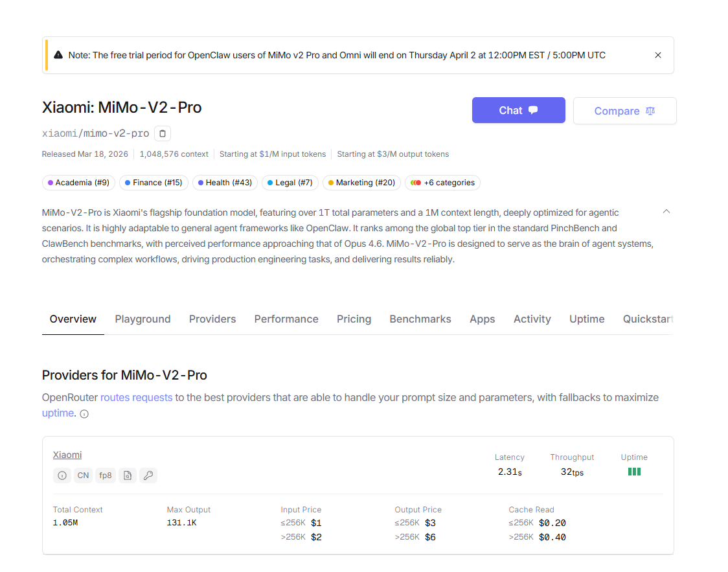Screen dimensions: 728x572
Task: Select the Health (#43) category tag
Action: (225, 183)
